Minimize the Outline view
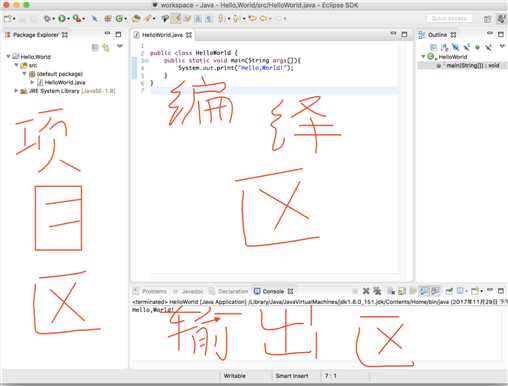This screenshot has height=386, width=508. coord(490,34)
